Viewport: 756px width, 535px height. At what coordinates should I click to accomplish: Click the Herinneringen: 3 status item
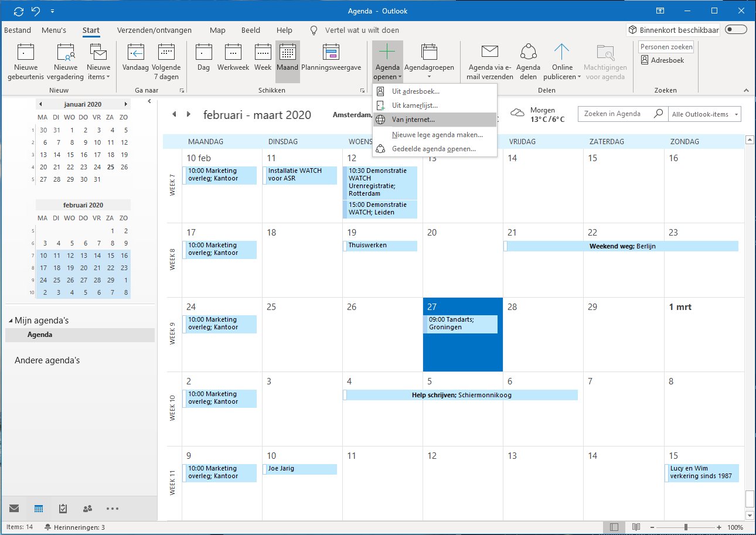pos(74,527)
